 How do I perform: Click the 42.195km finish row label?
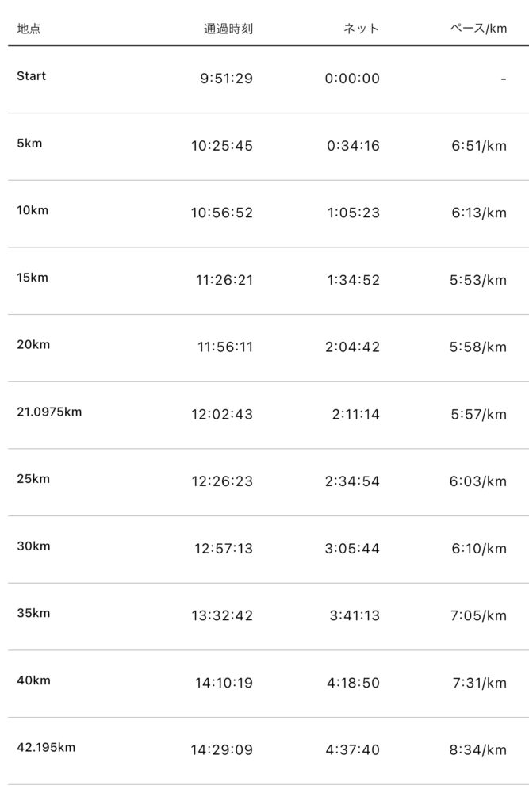point(46,747)
